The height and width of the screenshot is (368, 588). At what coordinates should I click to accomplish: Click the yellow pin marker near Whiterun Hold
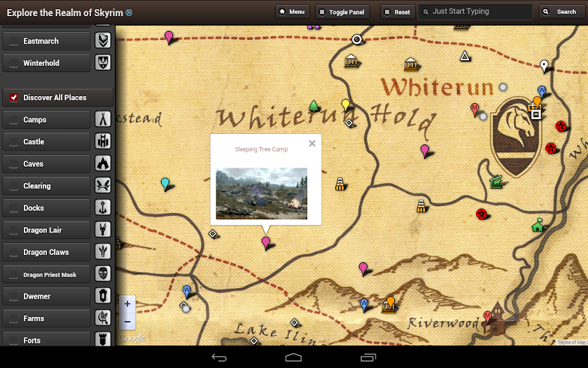pos(345,104)
